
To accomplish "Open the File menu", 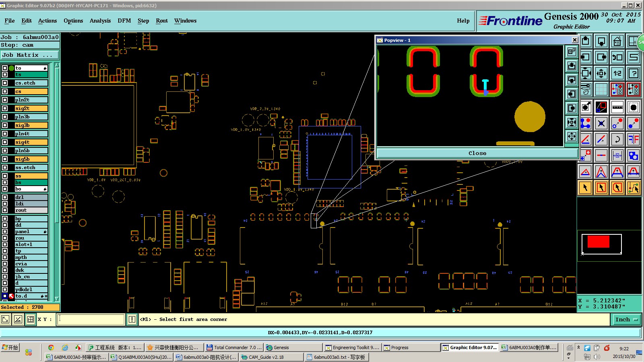I will [10, 21].
